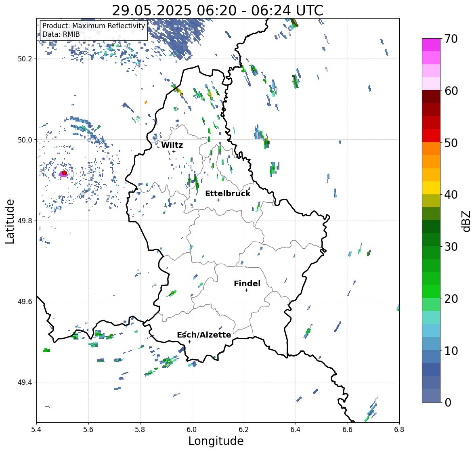
Task: Click the longitude tick label 6.2
Action: pyautogui.click(x=244, y=429)
